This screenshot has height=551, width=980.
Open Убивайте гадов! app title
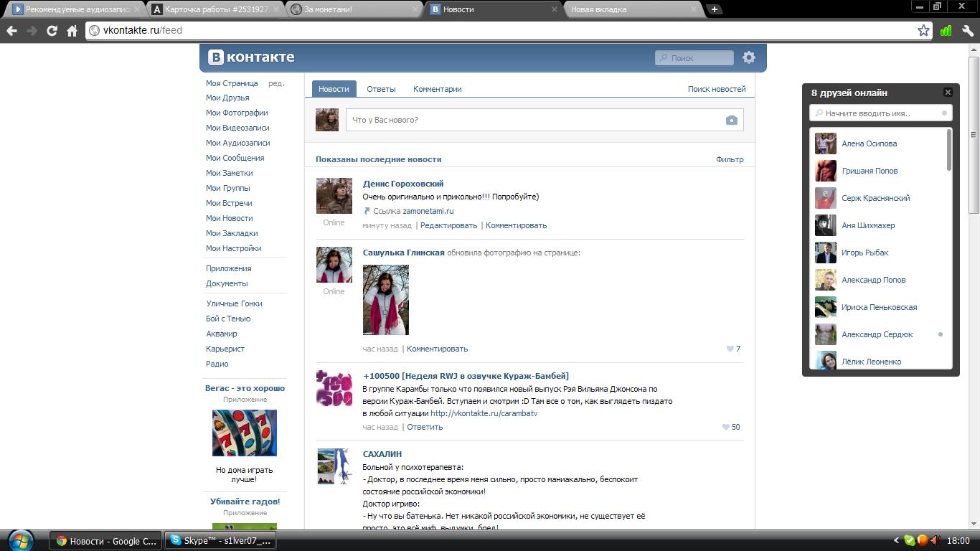pos(245,501)
